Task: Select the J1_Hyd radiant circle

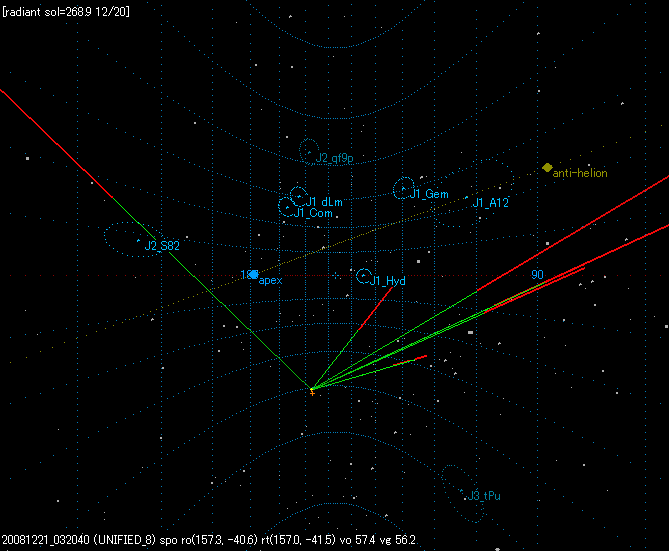Action: 364,276
